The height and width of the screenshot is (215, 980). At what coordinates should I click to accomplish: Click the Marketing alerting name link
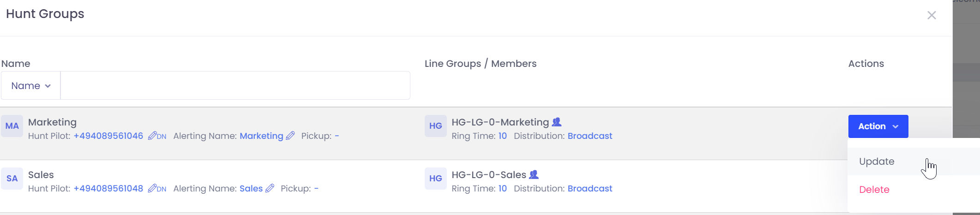[x=261, y=136]
